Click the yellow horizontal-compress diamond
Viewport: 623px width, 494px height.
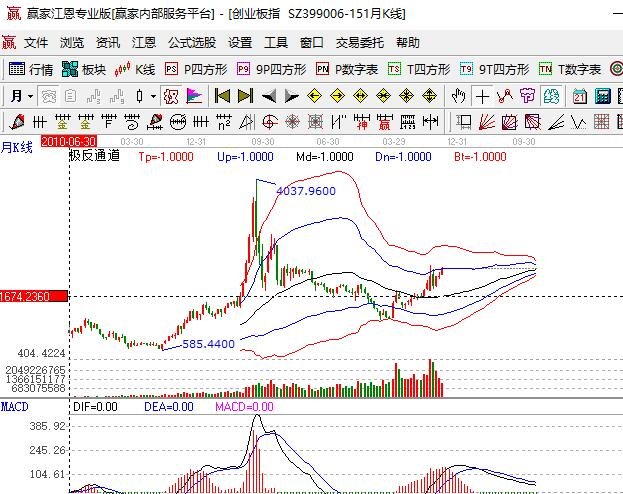tap(383, 96)
